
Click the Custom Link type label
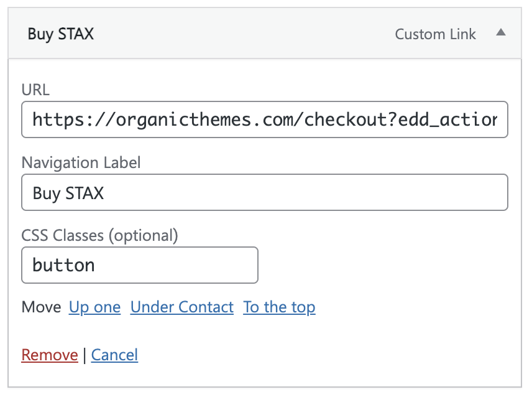point(435,34)
